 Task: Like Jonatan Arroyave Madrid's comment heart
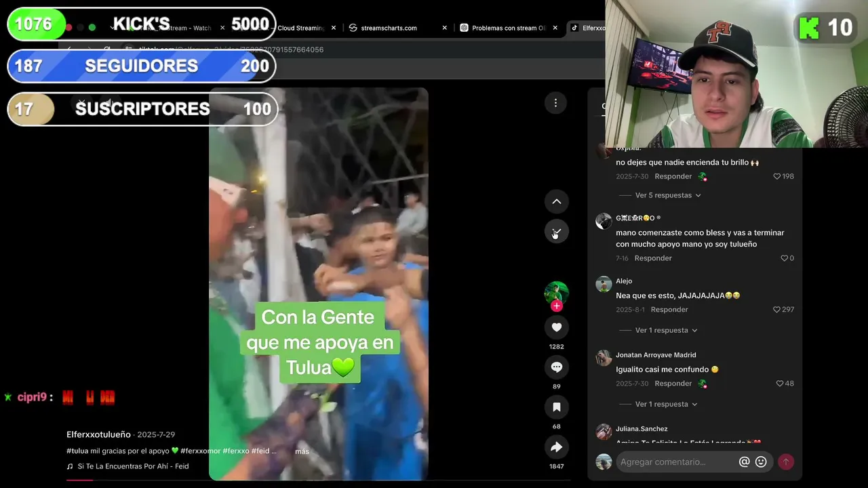tap(780, 384)
